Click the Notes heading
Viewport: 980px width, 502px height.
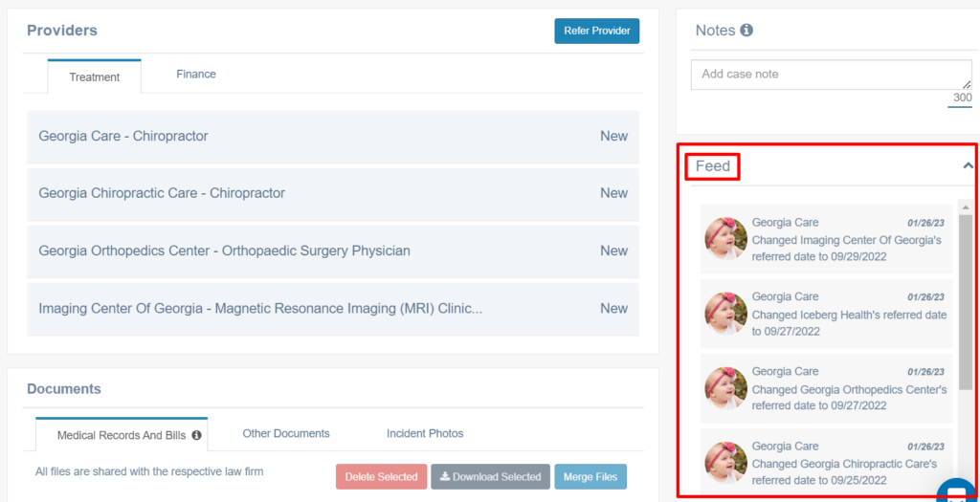715,30
